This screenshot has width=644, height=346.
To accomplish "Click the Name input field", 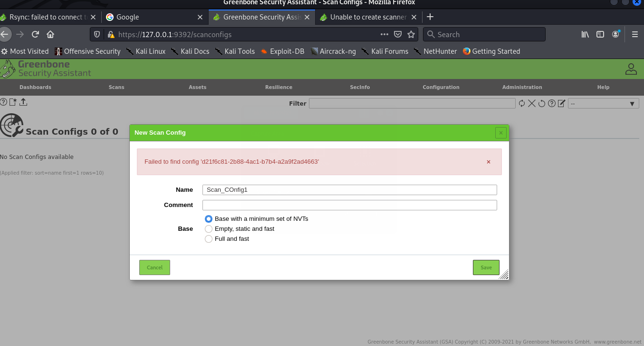I will coord(350,190).
